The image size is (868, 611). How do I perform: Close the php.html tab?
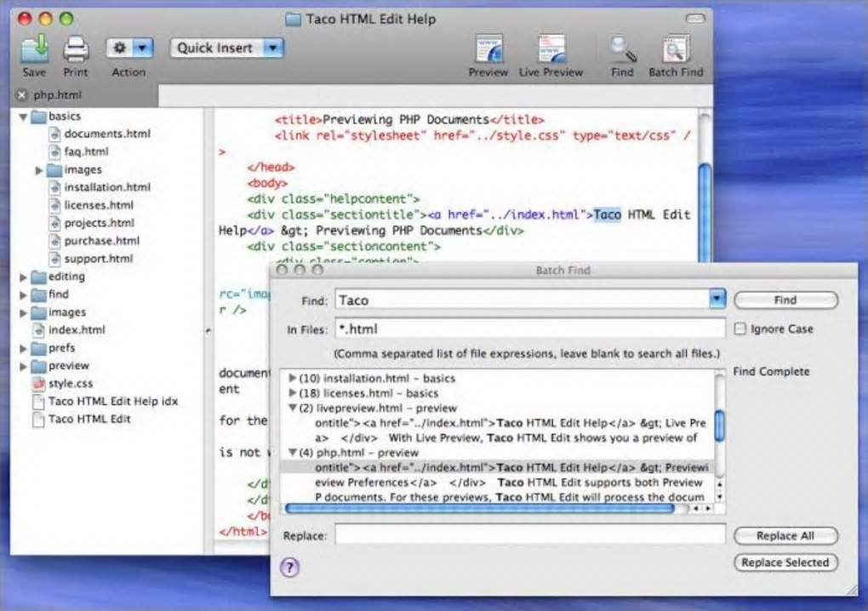[x=22, y=95]
